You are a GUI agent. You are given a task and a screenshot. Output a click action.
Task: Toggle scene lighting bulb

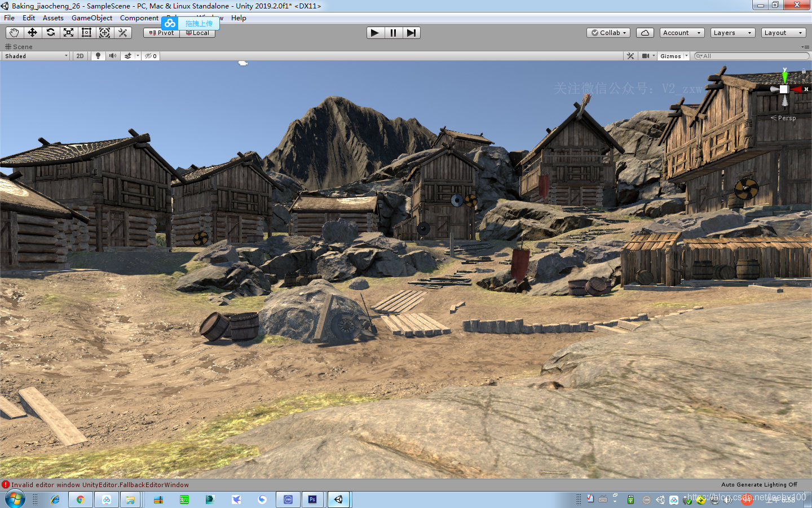coord(98,56)
